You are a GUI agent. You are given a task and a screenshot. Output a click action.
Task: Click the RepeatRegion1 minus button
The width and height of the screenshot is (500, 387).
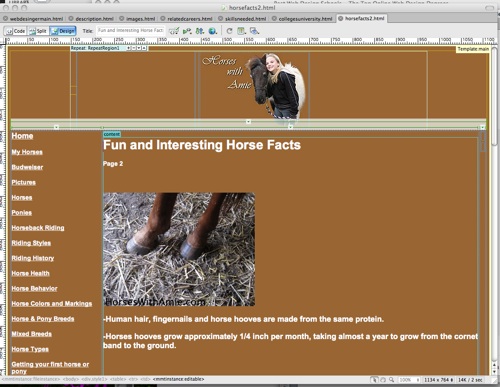tap(134, 48)
